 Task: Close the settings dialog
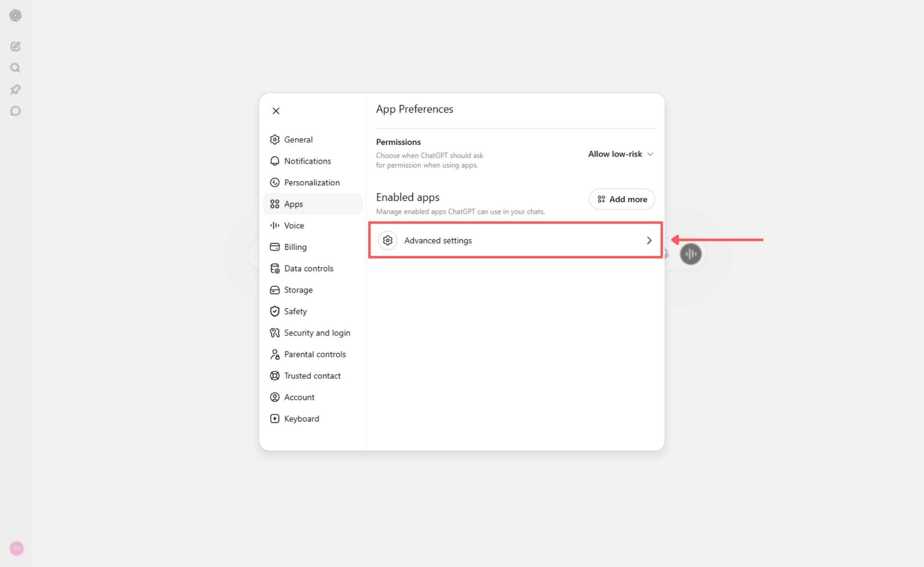pos(276,111)
